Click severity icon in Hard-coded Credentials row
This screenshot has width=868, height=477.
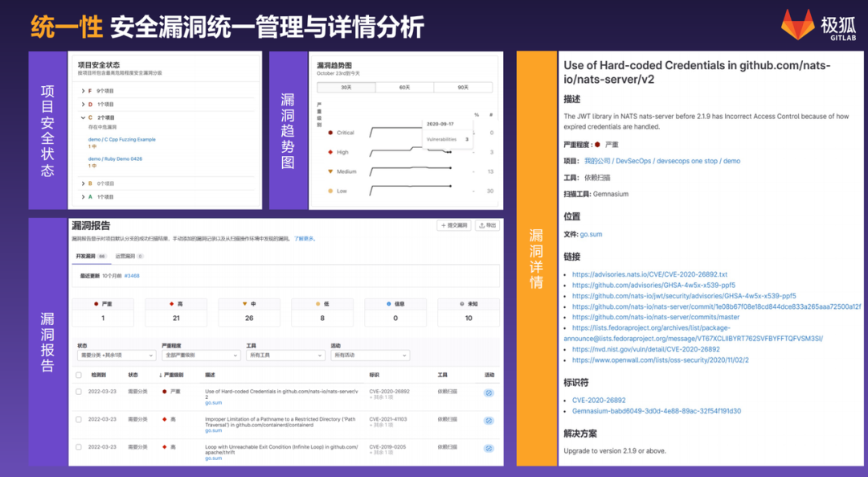165,391
